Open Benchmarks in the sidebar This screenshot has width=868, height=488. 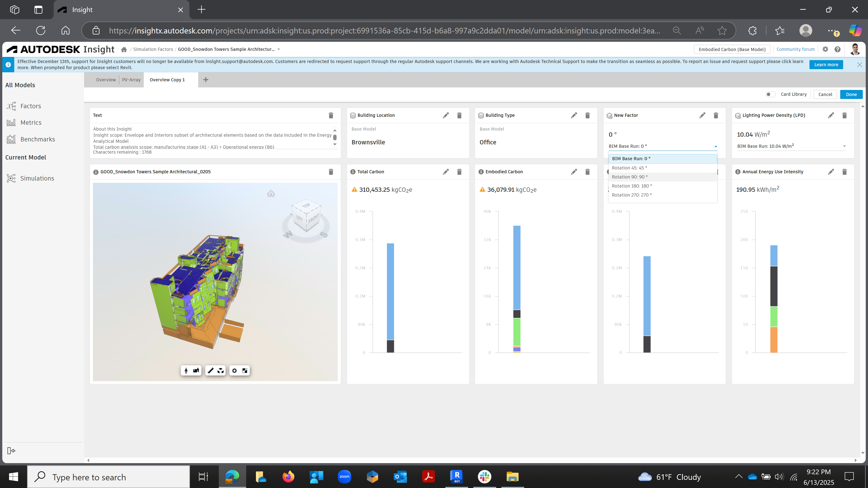[x=31, y=139]
